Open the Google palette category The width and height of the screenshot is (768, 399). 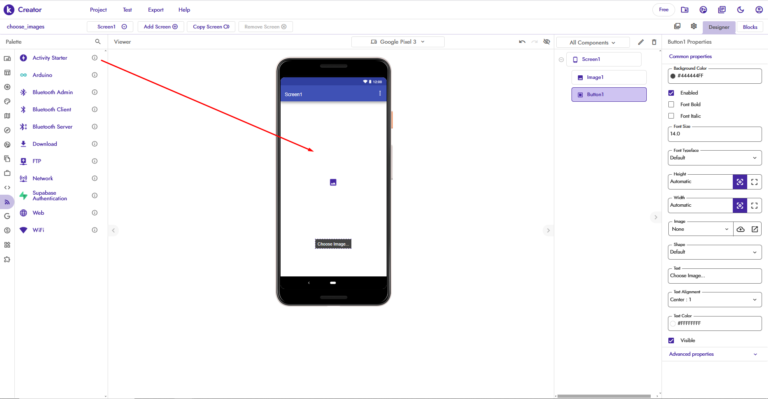pyautogui.click(x=7, y=216)
